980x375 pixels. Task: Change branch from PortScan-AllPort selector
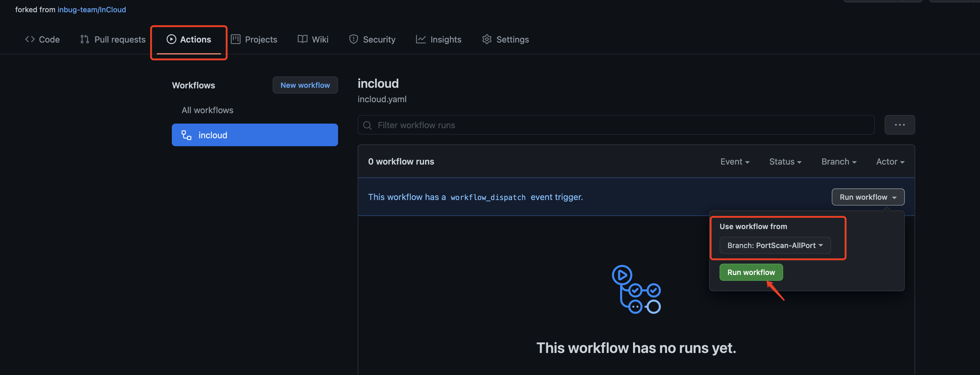click(x=775, y=246)
